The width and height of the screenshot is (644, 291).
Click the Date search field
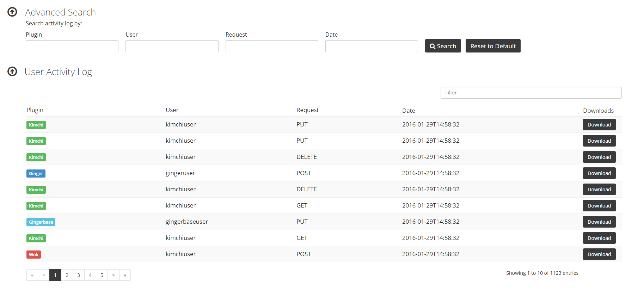tap(371, 46)
